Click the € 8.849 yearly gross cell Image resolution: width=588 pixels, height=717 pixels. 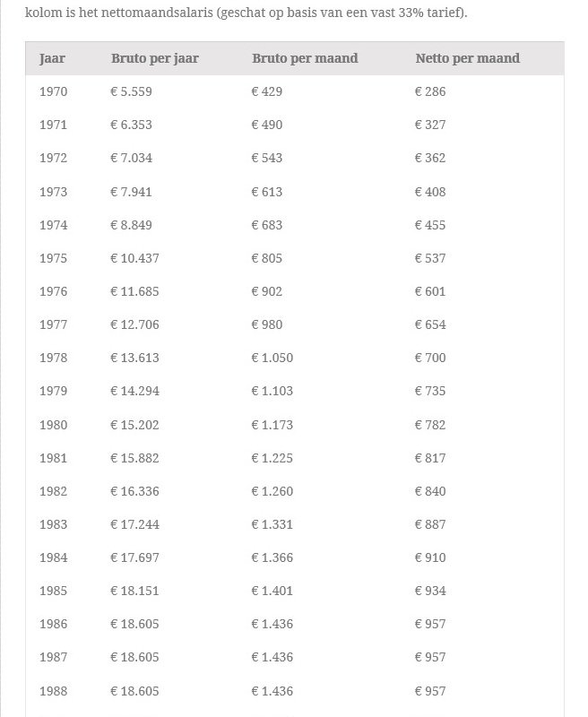pyautogui.click(x=131, y=225)
